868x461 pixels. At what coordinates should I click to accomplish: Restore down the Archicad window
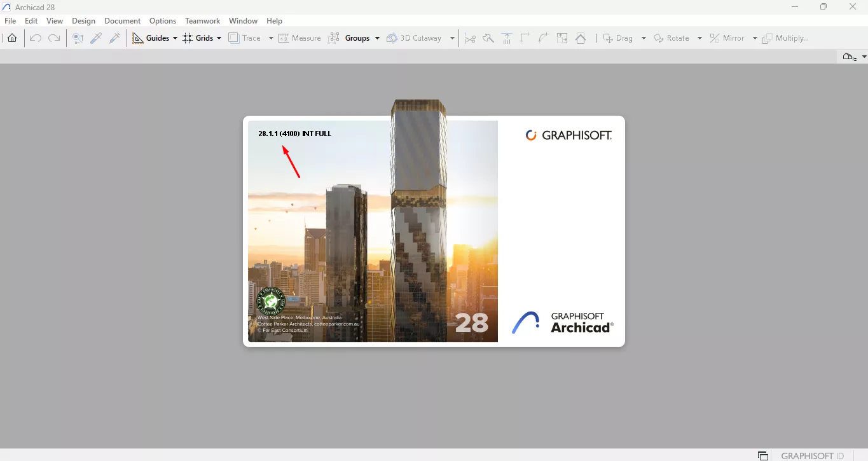coord(823,7)
